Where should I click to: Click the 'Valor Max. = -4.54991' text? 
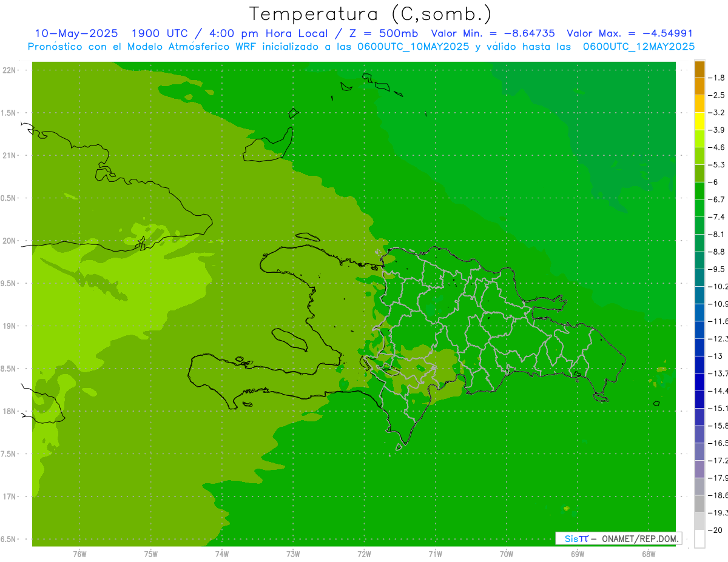tap(630, 33)
